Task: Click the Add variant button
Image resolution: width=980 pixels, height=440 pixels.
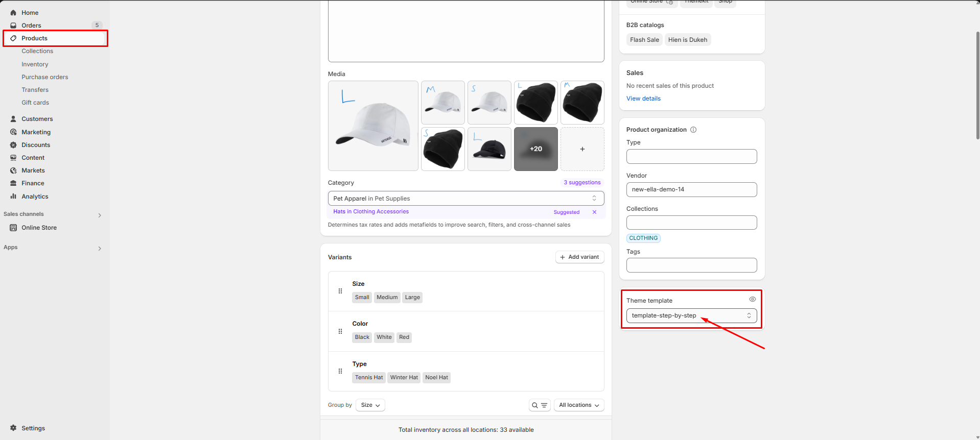Action: [x=579, y=257]
